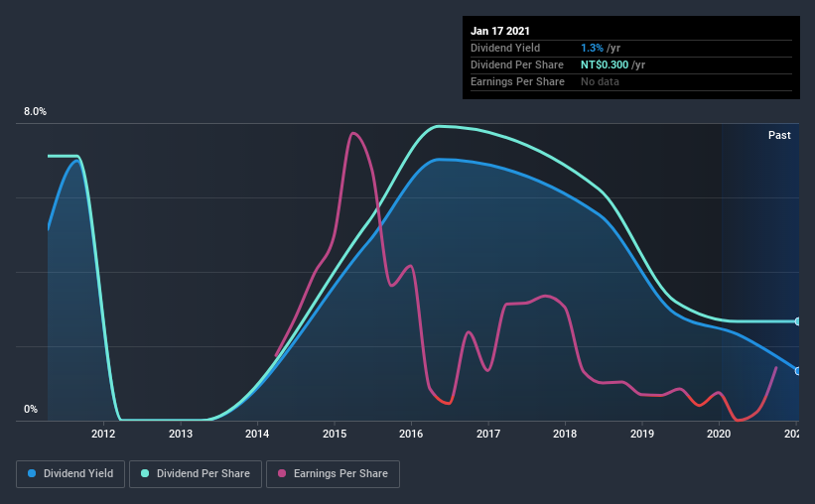The image size is (815, 504).
Task: Click the 8.0% y-axis label
Action: click(x=35, y=112)
